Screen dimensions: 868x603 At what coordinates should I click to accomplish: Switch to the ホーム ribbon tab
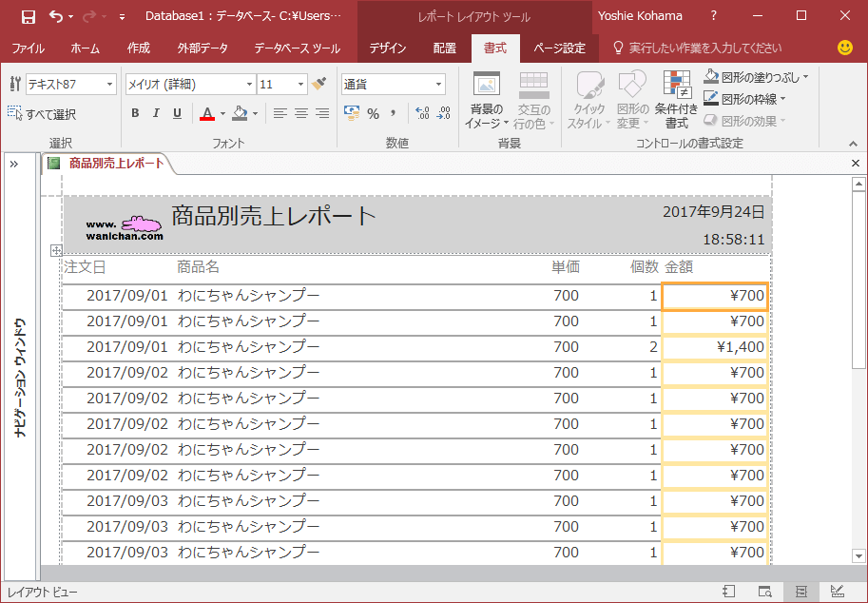coord(86,49)
